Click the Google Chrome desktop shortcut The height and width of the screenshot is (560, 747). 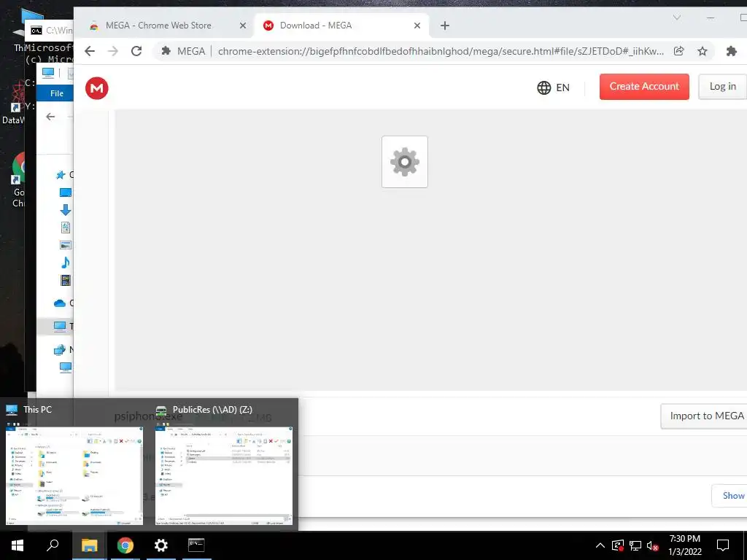pyautogui.click(x=18, y=180)
